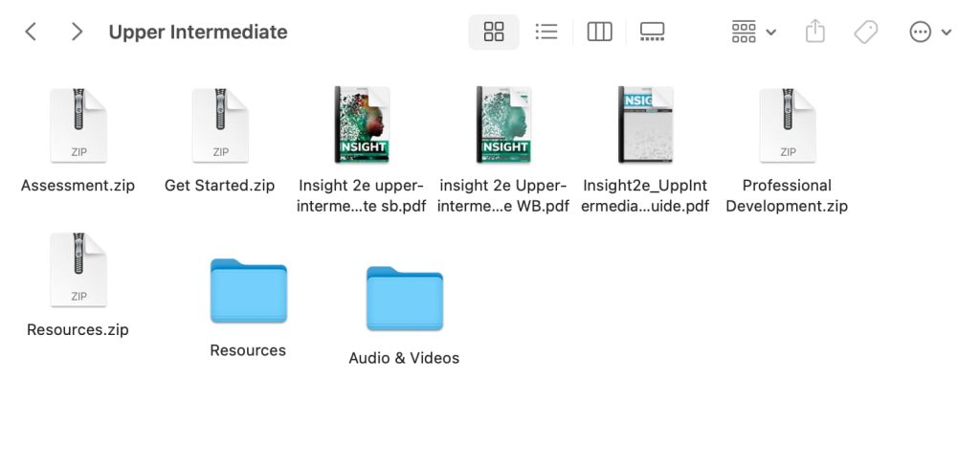Image resolution: width=980 pixels, height=469 pixels.
Task: Click the Edit Tags icon
Action: 865,32
